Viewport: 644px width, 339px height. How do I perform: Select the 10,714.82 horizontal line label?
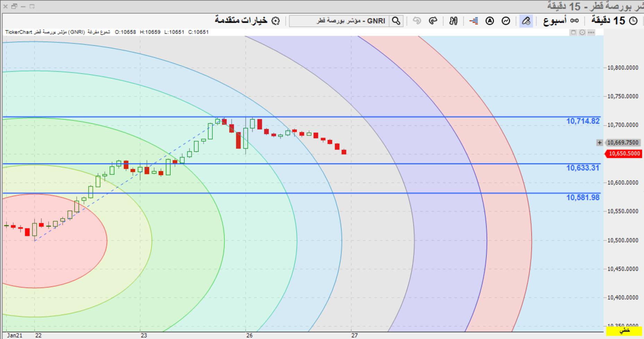pos(583,121)
